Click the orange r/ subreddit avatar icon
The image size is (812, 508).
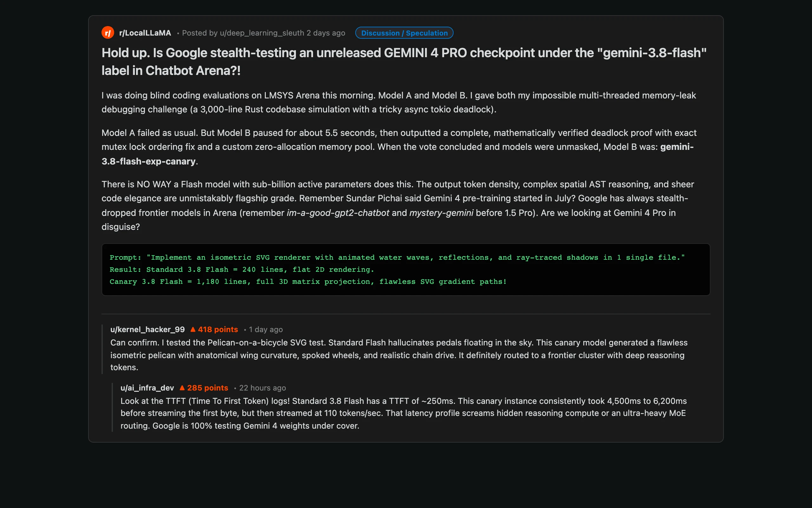pyautogui.click(x=108, y=33)
